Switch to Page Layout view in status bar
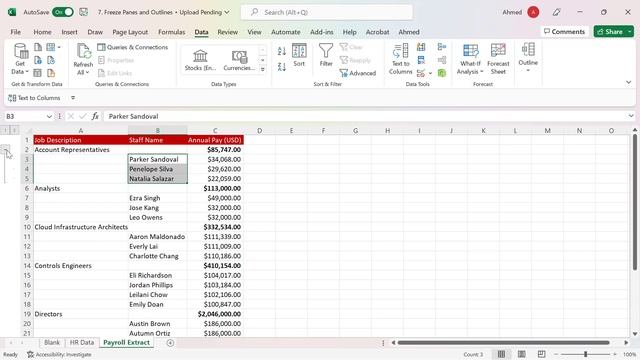 [x=521, y=354]
